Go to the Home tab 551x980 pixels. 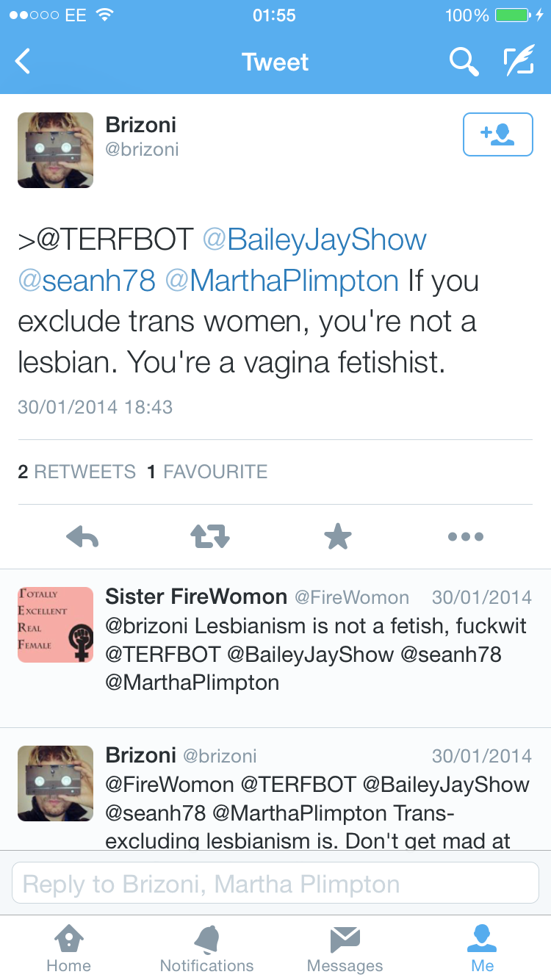pos(68,948)
